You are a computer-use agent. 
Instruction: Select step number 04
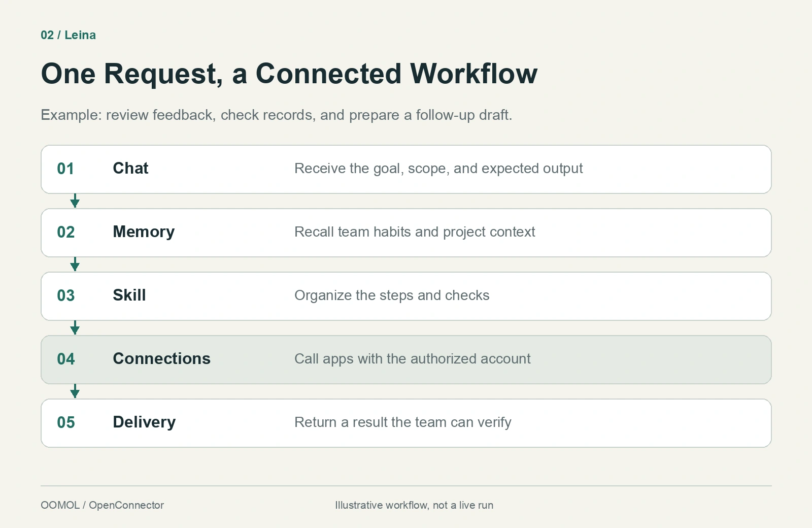point(66,359)
